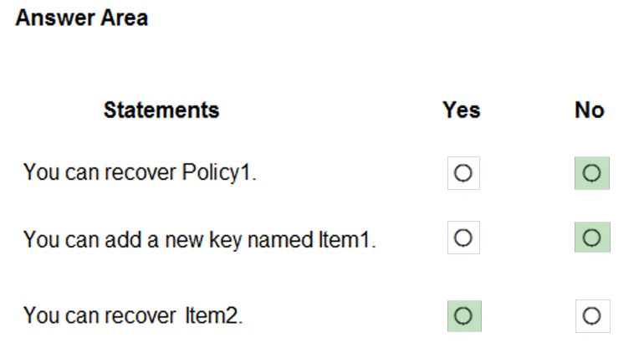Image resolution: width=644 pixels, height=353 pixels.
Task: Click the word "named" in second statement
Action: (284, 240)
